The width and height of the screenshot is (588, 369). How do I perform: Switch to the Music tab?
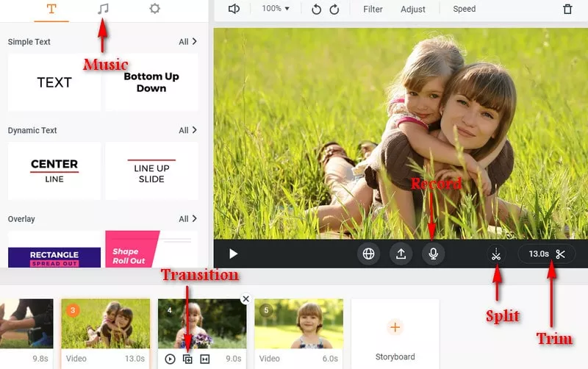pos(103,9)
